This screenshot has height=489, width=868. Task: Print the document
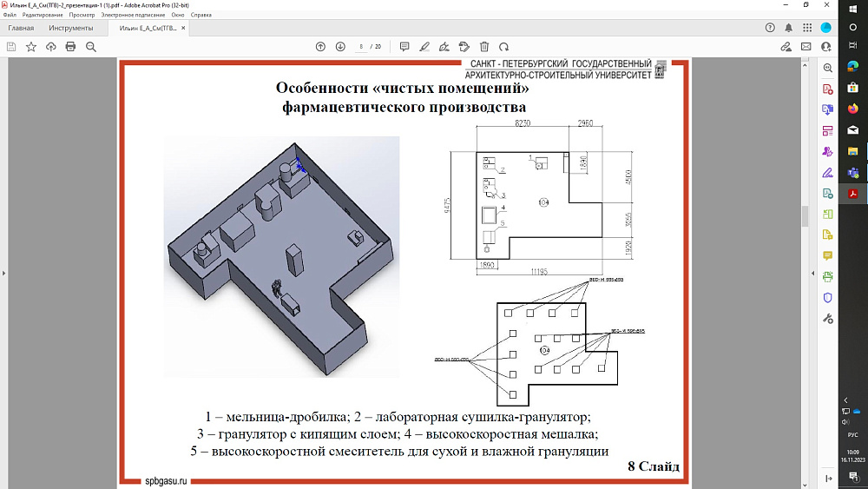pyautogui.click(x=71, y=47)
